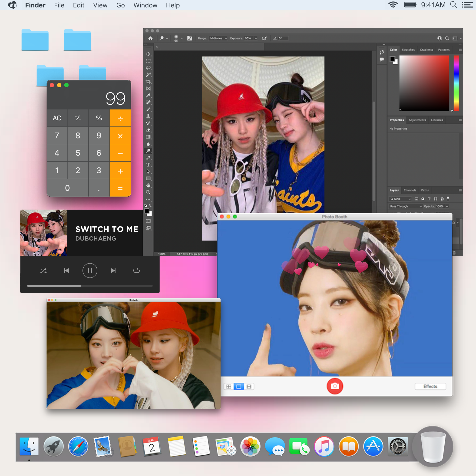Expand the Pass Through blend mode dropdown
Image resolution: width=476 pixels, height=476 pixels.
[406, 206]
